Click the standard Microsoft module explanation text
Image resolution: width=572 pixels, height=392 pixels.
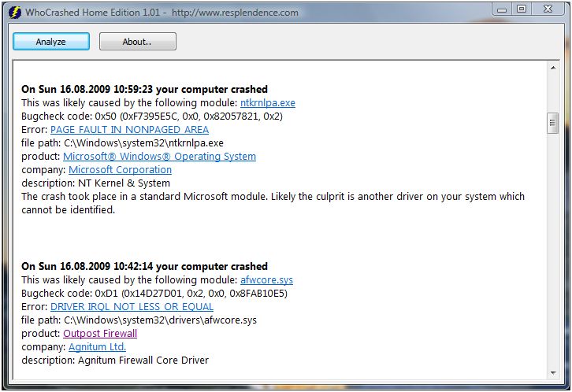273,203
